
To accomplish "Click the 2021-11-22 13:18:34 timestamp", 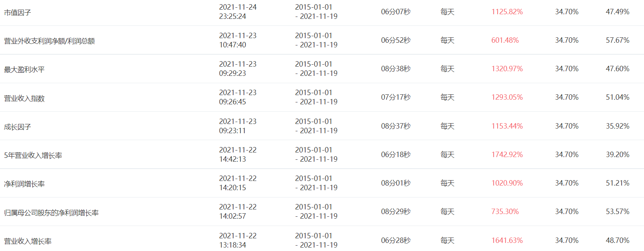I will pos(237,241).
